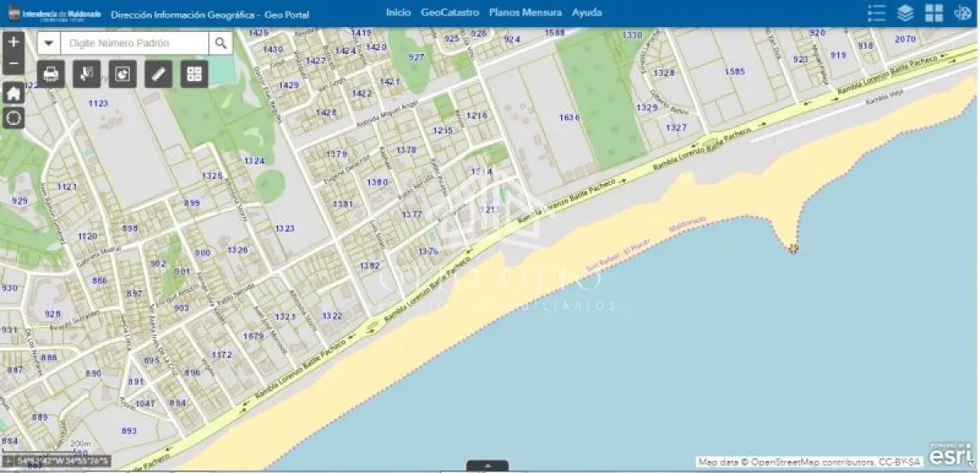
Task: Select parcel block 1123 on the map
Action: tap(98, 103)
